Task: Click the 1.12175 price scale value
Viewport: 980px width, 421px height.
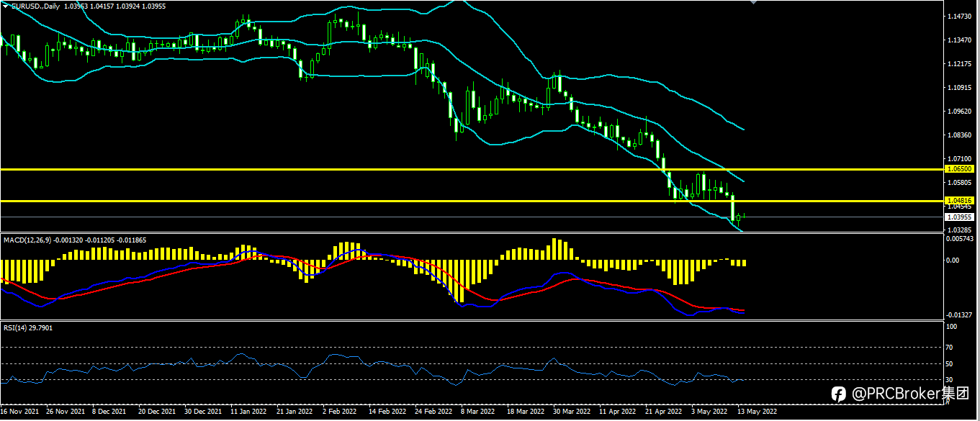Action: 960,64
